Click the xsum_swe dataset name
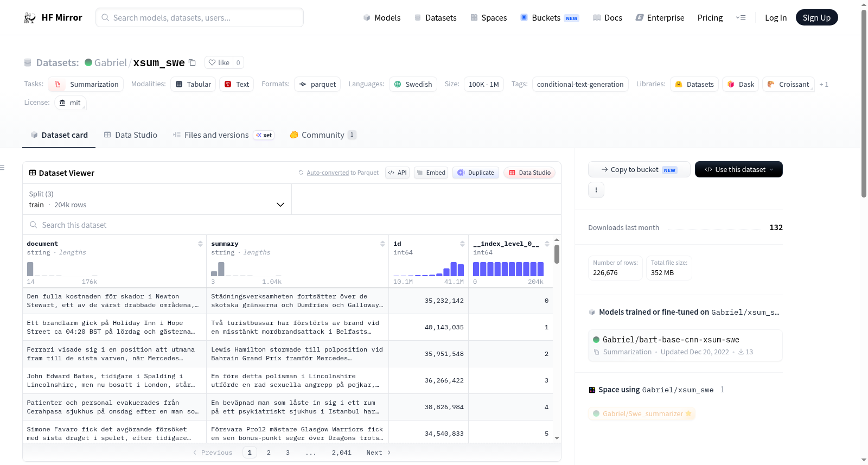 point(159,62)
